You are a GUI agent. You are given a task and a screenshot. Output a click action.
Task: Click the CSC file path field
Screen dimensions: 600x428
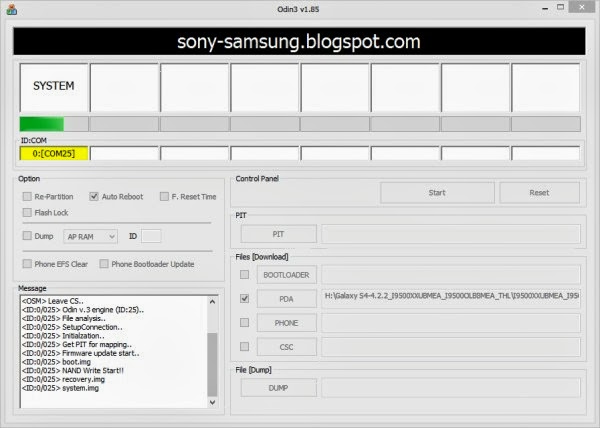tap(451, 347)
